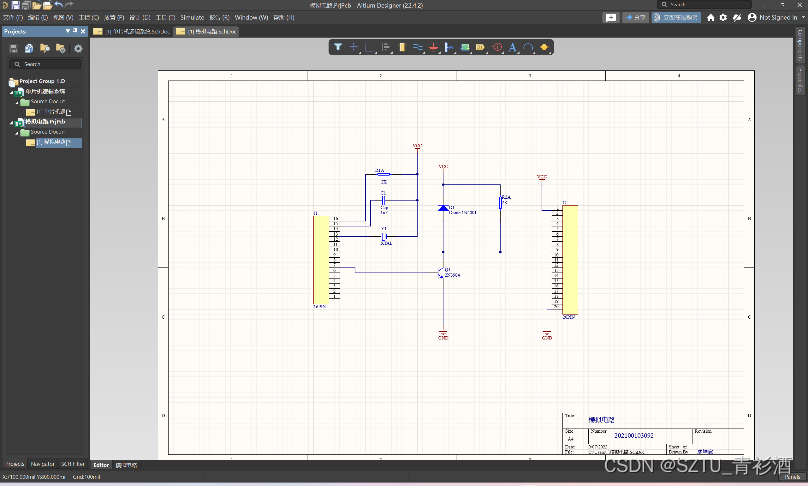The image size is (808, 486).
Task: Open a file with the folder icon
Action: tap(37, 5)
